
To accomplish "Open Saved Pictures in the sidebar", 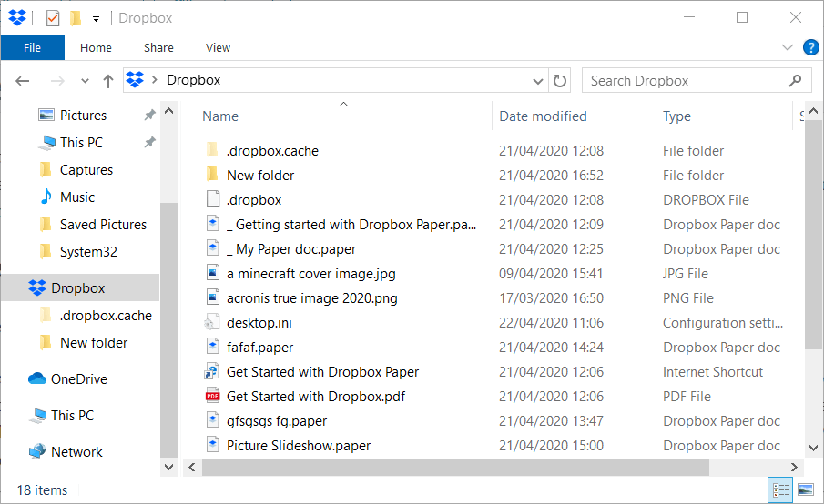I will [103, 224].
